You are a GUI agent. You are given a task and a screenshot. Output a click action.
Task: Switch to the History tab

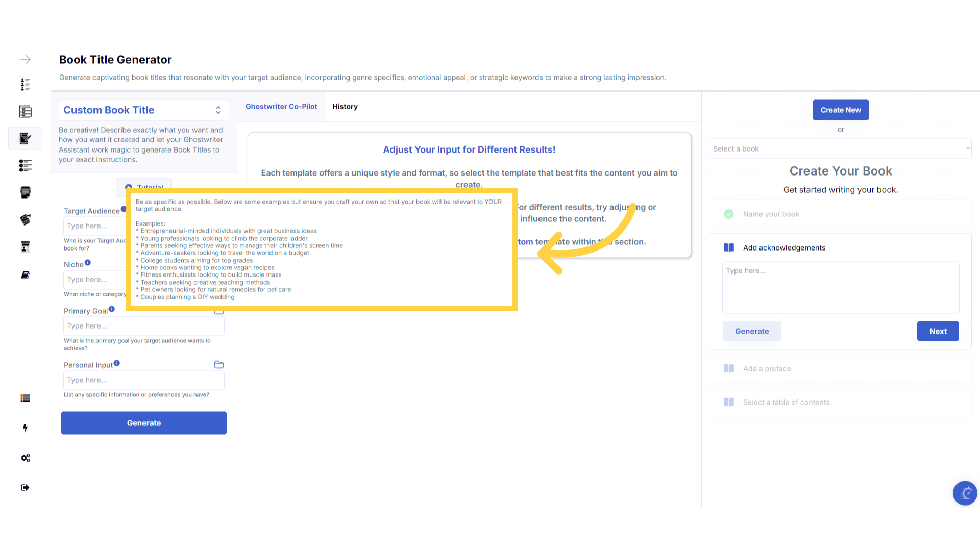[345, 107]
